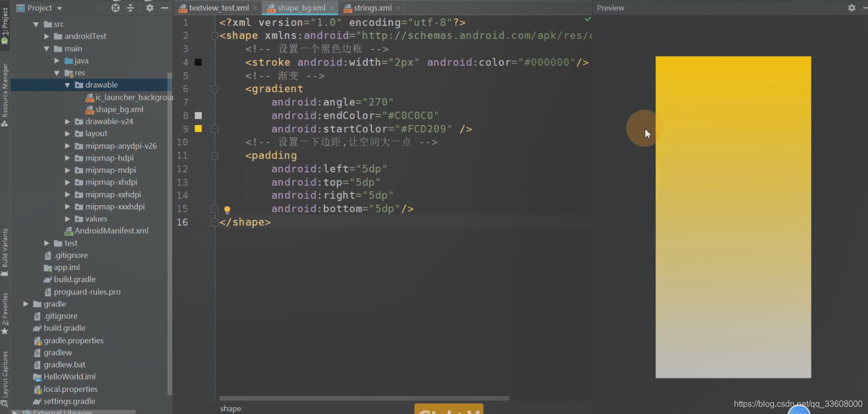Click black color swatch in line 4 gutter

click(198, 62)
